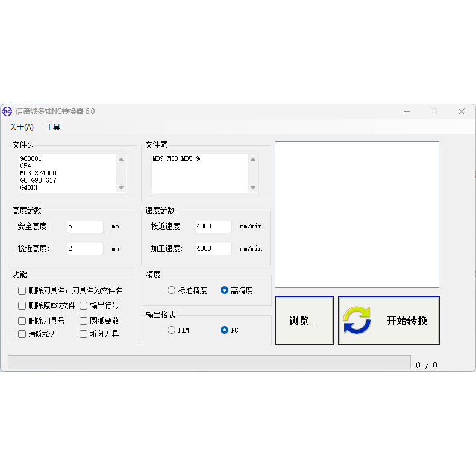Click the M09 M30 M05 % text in 文件尾
The image size is (476, 476).
pos(177,158)
